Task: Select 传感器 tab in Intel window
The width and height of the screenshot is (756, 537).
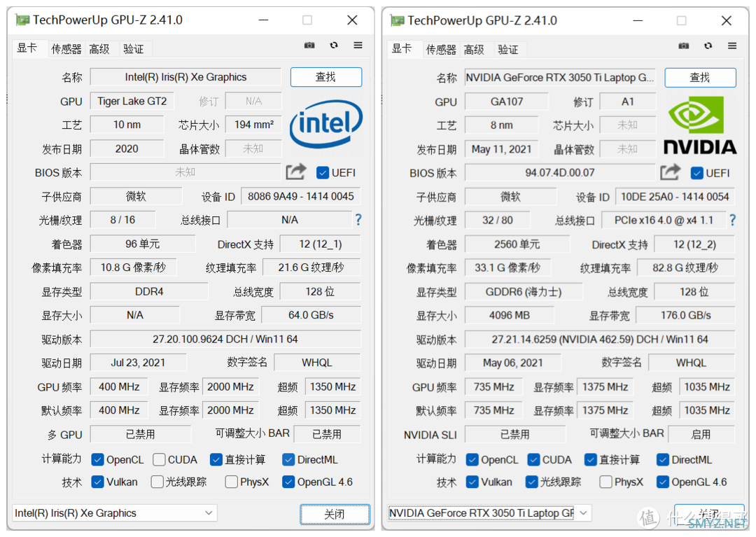Action: (x=66, y=49)
